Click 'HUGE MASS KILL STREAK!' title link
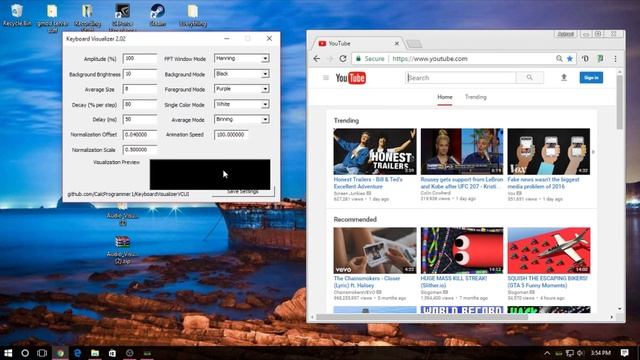This screenshot has height=360, width=640. click(x=453, y=282)
